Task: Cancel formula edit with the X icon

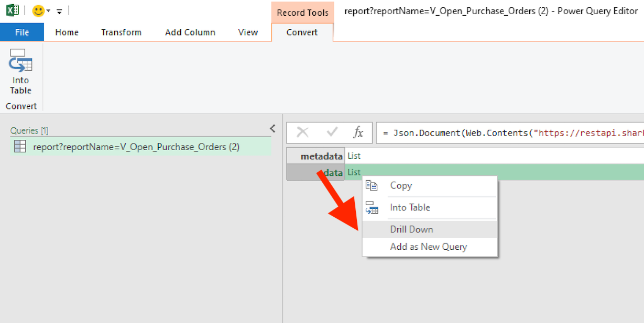Action: click(x=302, y=132)
